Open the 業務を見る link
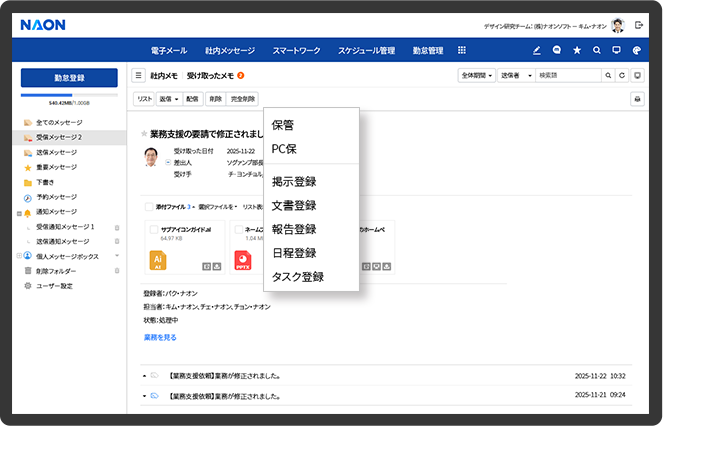Image resolution: width=710 pixels, height=460 pixels. [160, 338]
